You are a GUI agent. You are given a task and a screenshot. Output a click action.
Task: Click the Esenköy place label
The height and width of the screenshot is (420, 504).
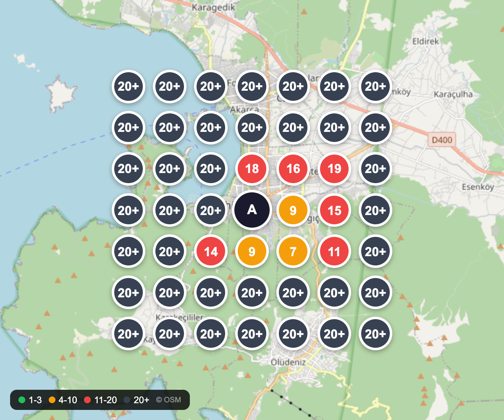tap(478, 187)
